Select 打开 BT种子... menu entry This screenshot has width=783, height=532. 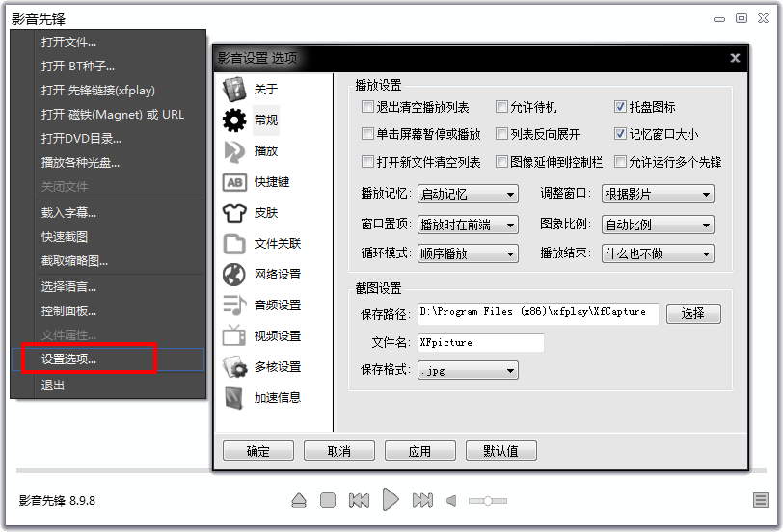coord(108,66)
